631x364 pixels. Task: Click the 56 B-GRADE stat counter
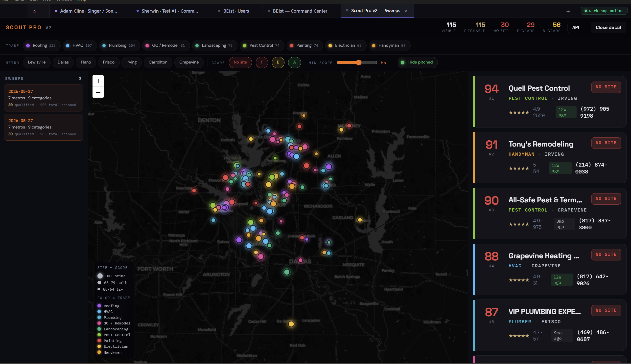click(551, 27)
